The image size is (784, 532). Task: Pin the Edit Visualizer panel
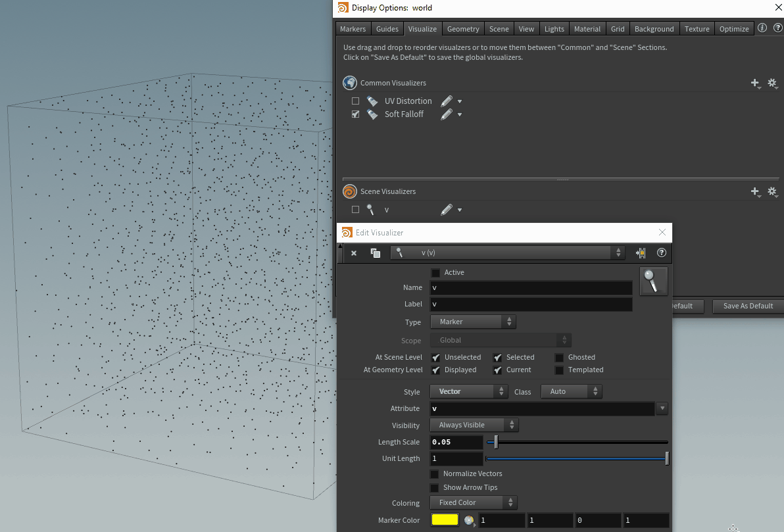640,253
